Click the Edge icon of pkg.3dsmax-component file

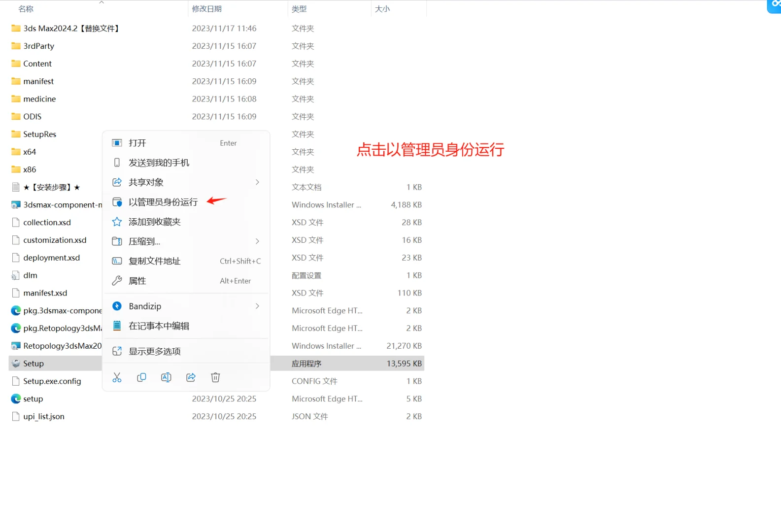(16, 310)
